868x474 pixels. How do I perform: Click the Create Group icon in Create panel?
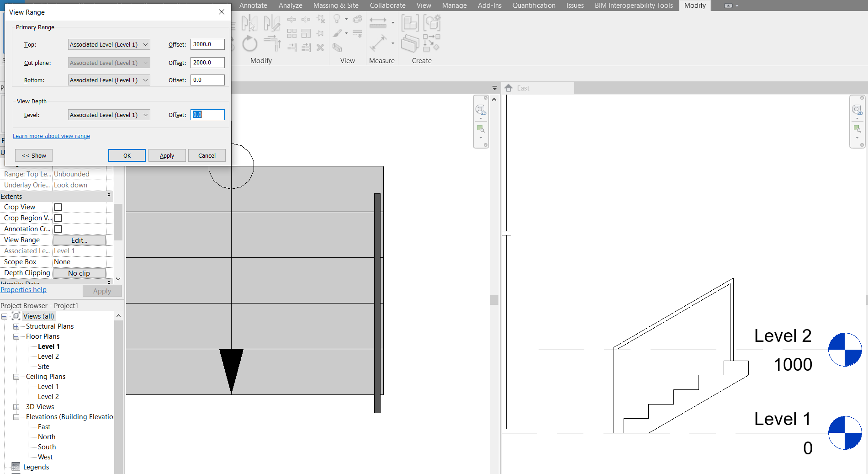point(409,23)
